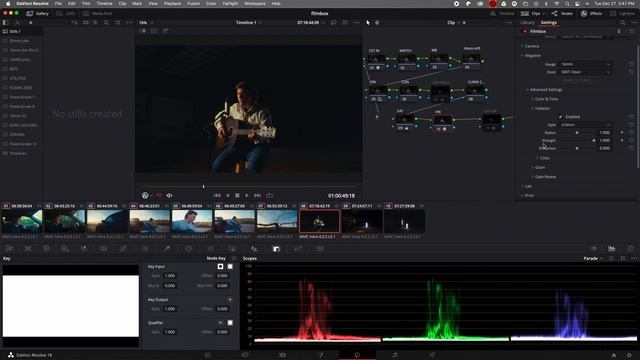Viewport: 640px width, 360px height.
Task: Open the Tracker palette icon
Action: click(211, 249)
